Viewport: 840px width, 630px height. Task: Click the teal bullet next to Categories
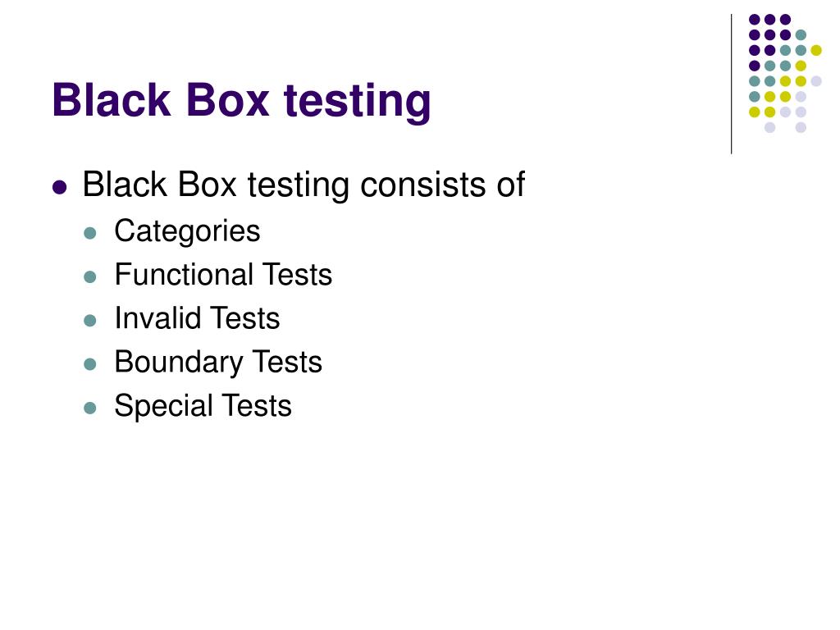pyautogui.click(x=90, y=233)
